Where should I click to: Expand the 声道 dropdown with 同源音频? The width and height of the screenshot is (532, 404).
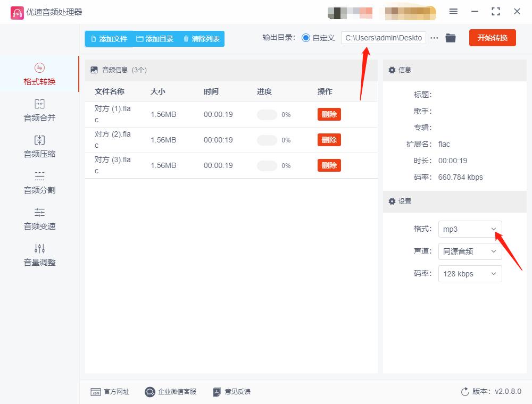click(x=470, y=251)
